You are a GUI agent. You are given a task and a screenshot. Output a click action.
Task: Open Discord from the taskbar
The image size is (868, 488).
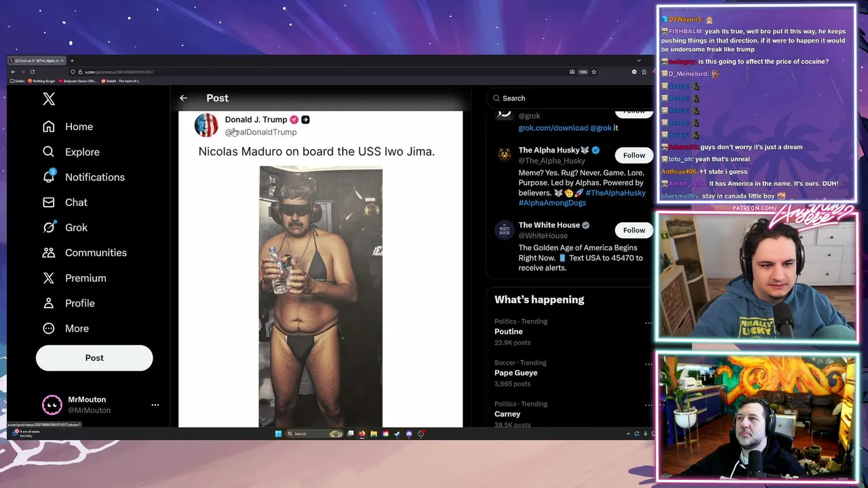(409, 434)
